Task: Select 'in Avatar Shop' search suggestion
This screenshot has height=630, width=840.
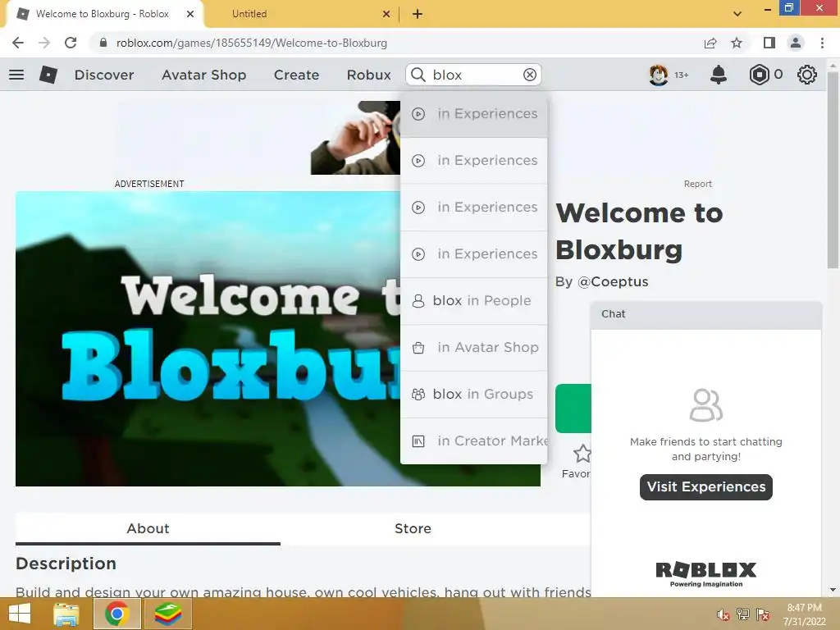Action: coord(473,347)
